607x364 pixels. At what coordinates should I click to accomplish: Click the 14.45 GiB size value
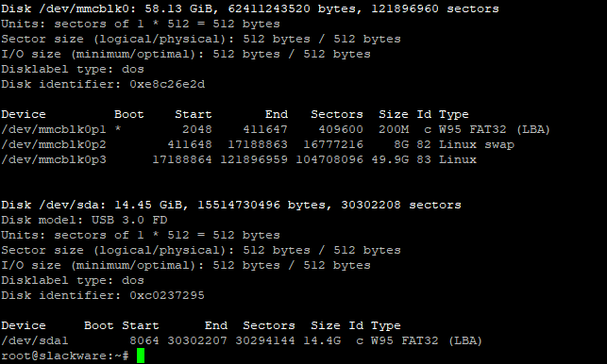pyautogui.click(x=148, y=205)
